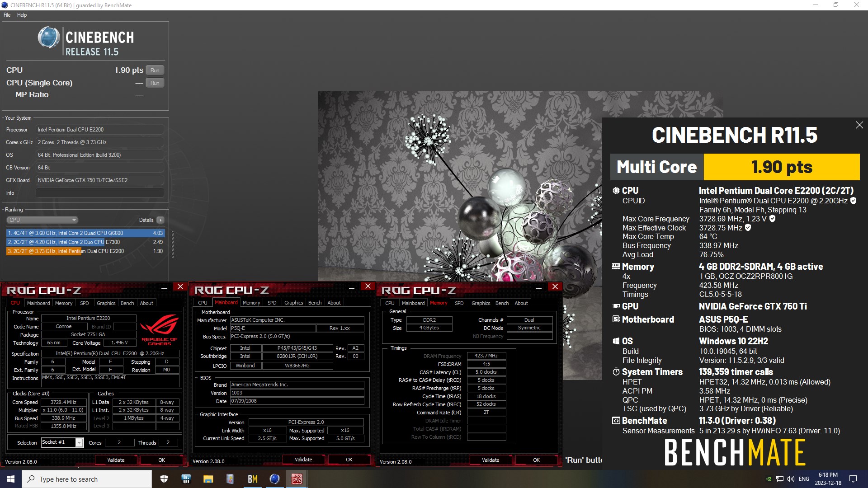Open the volume control in tray
Screen dimensions: 868x488
(790, 479)
